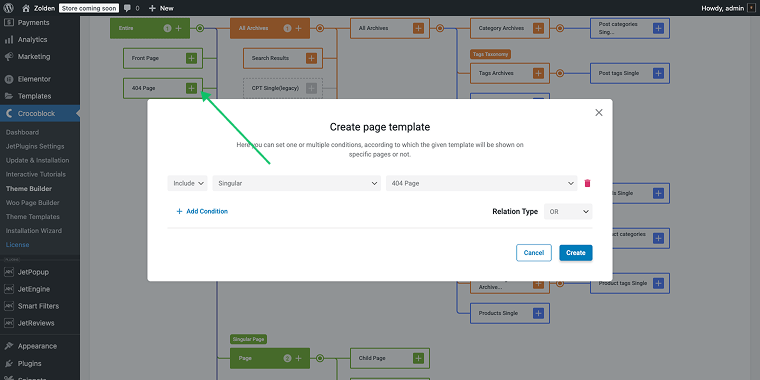This screenshot has width=760, height=380.
Task: Select the Crocoblock sidebar menu
Action: point(40,113)
